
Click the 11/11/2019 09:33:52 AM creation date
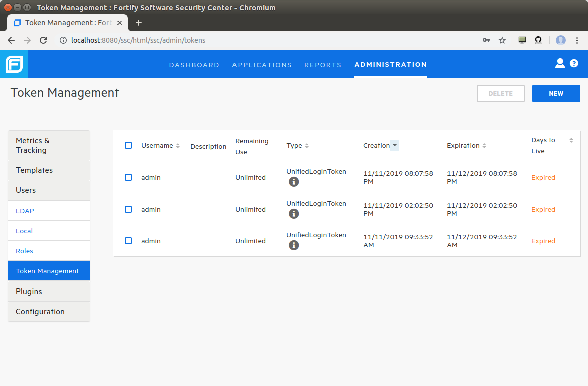(398, 241)
